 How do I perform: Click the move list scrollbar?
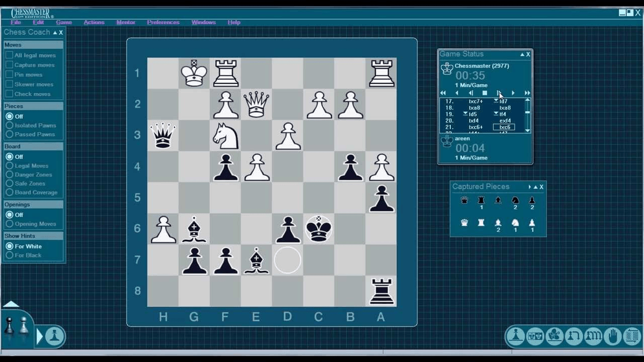[528, 113]
